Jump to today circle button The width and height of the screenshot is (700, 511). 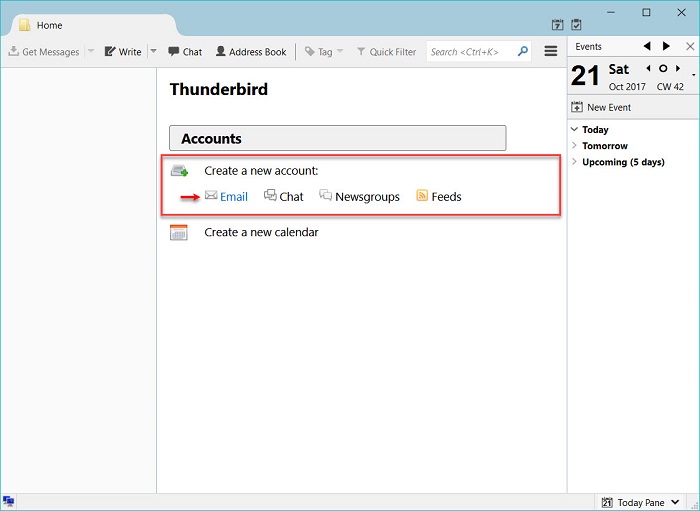pos(663,68)
